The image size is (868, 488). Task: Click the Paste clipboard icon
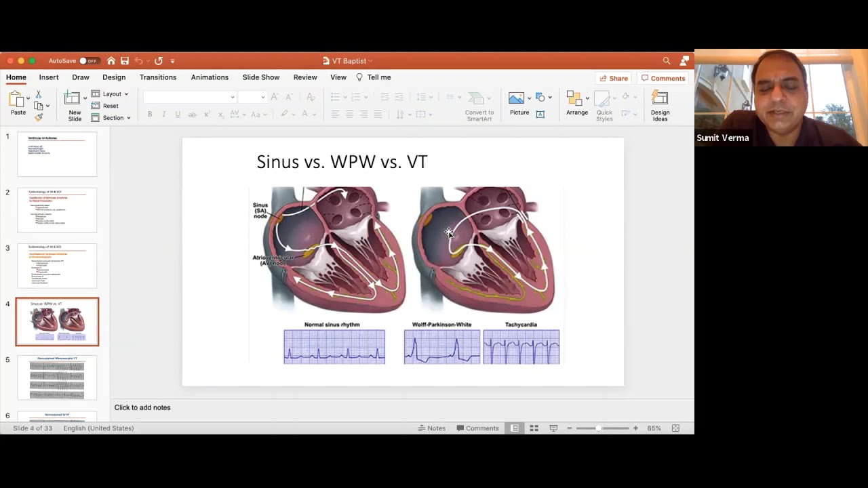(17, 100)
